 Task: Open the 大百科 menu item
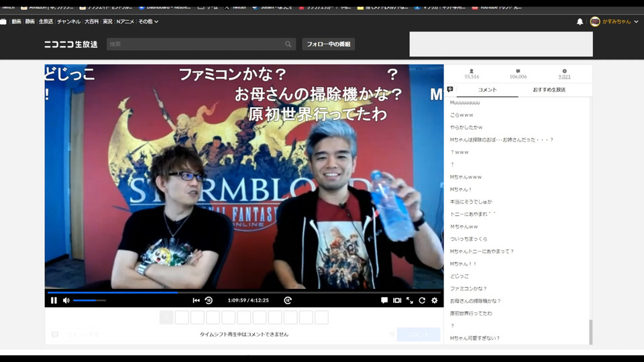pyautogui.click(x=92, y=21)
